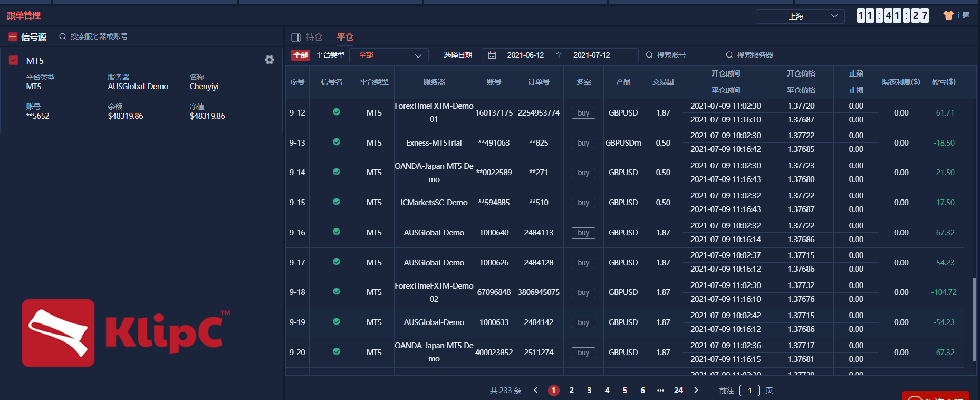Go to page 5

point(625,391)
